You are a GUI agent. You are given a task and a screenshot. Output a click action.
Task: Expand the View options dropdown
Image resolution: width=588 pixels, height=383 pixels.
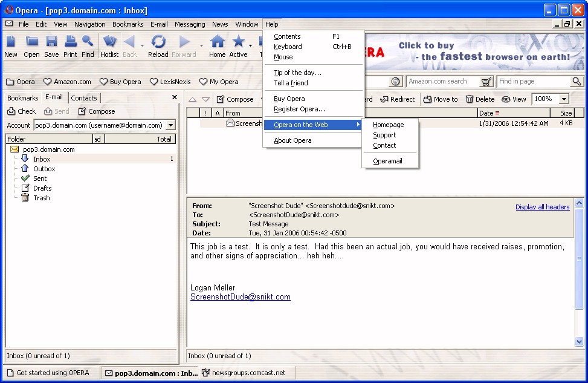tap(514, 99)
